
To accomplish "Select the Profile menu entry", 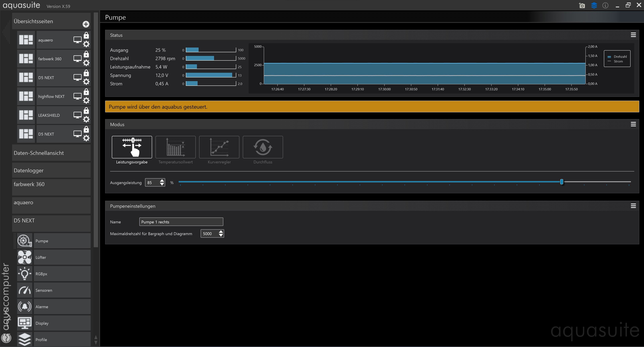I will pyautogui.click(x=62, y=339).
